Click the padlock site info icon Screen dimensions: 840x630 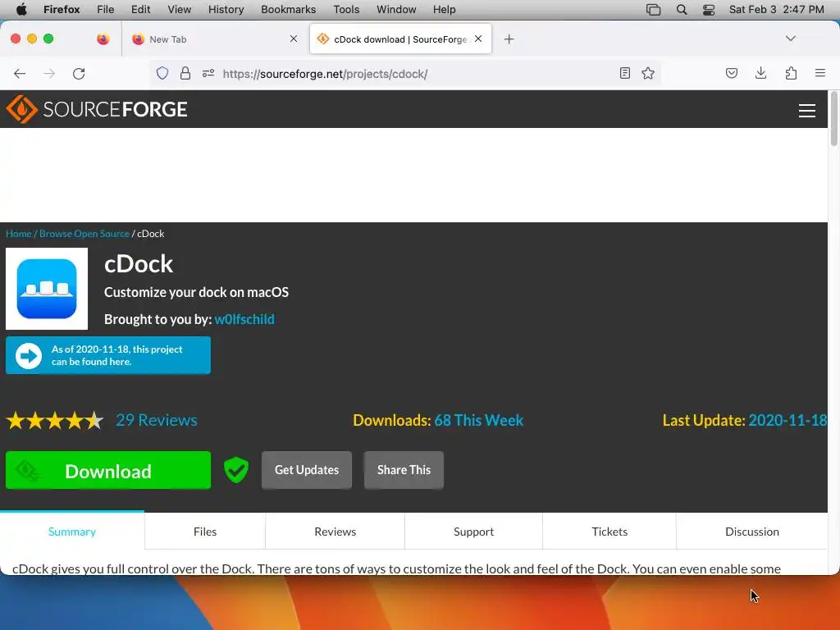[185, 73]
